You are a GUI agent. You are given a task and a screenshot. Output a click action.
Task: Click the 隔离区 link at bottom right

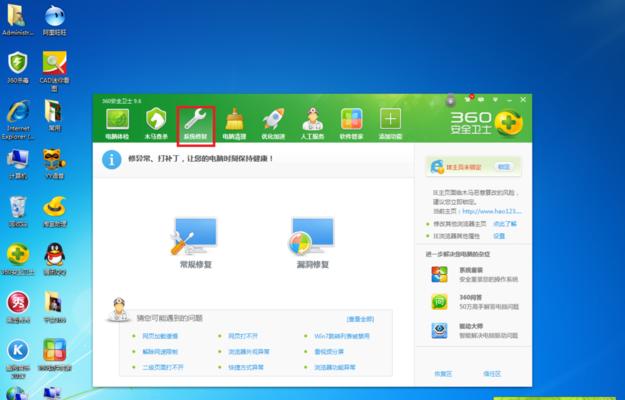(492, 374)
